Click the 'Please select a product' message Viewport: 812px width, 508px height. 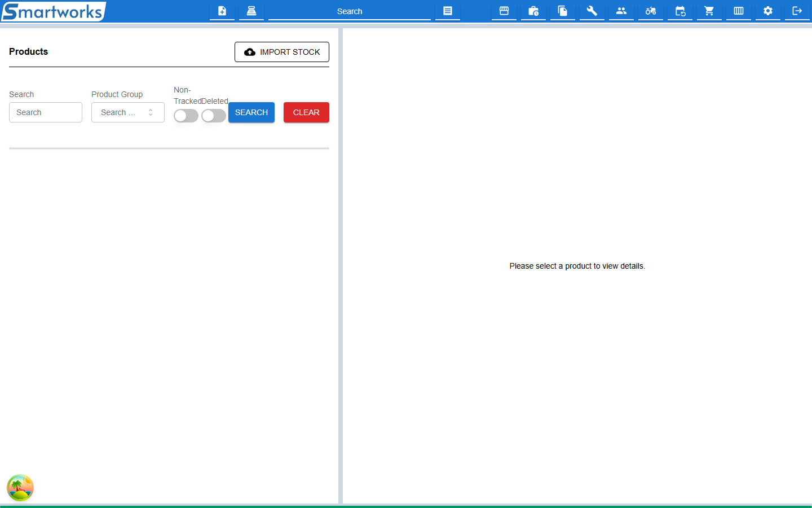point(577,266)
